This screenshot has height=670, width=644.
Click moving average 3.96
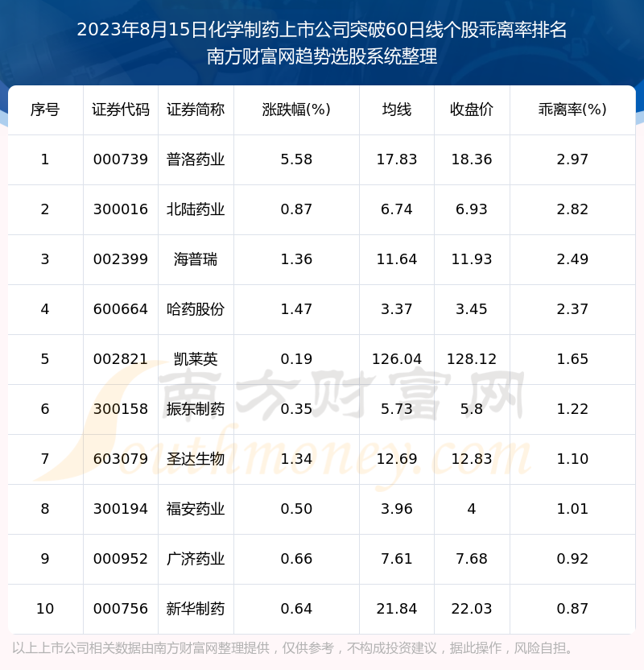397,509
